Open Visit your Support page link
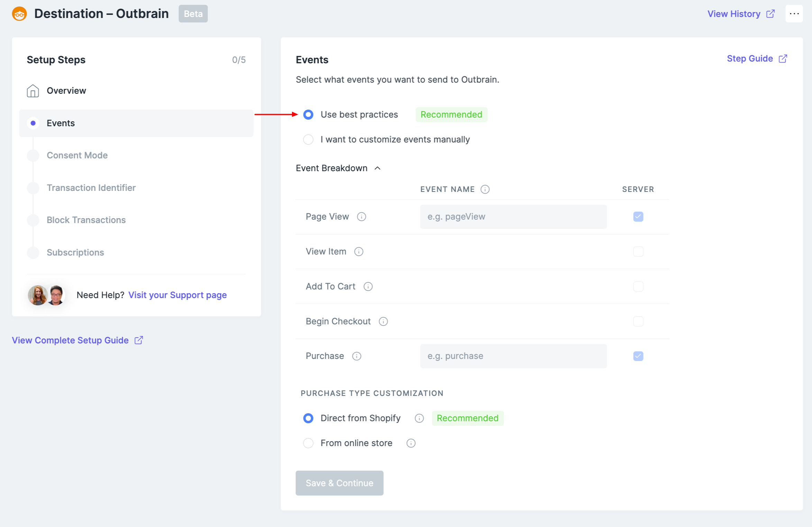This screenshot has height=527, width=812. tap(177, 295)
